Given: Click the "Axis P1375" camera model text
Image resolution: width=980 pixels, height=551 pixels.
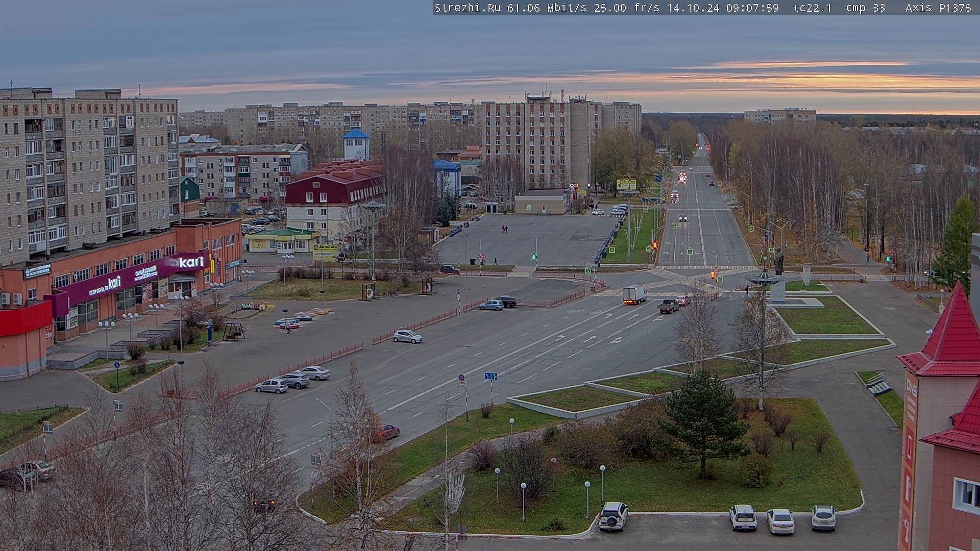Looking at the screenshot, I should [939, 8].
